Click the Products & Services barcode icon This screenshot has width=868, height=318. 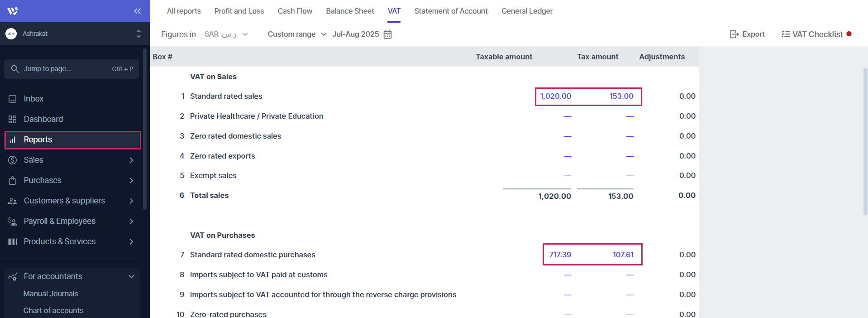[13, 241]
